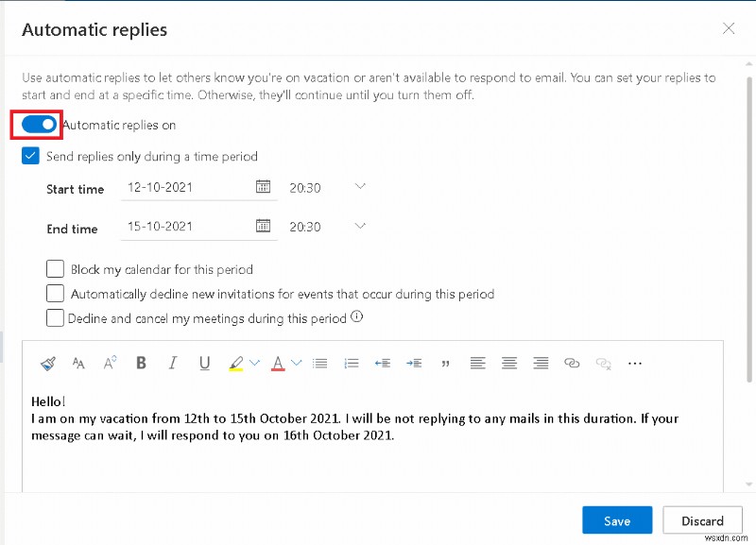This screenshot has width=756, height=545.
Task: Check Block my calendar for this period
Action: [x=55, y=269]
